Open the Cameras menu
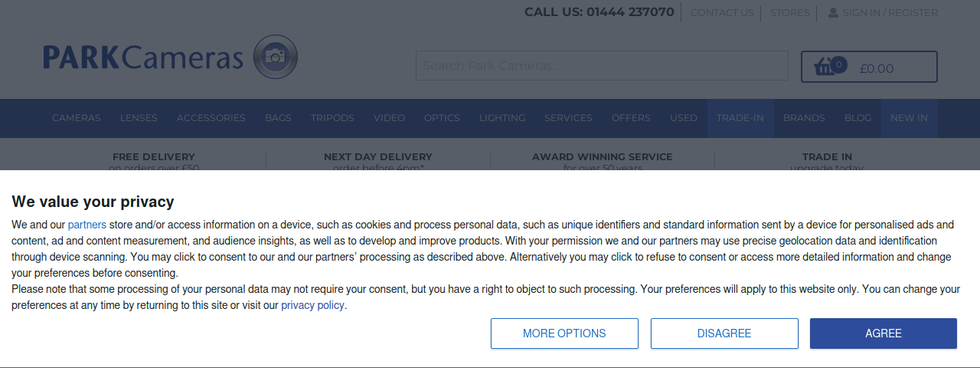 click(77, 118)
